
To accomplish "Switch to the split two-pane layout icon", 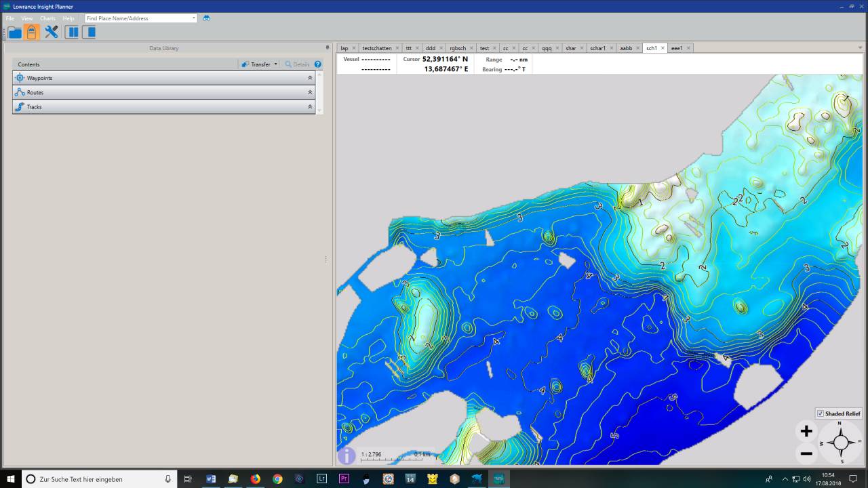I will (x=71, y=33).
